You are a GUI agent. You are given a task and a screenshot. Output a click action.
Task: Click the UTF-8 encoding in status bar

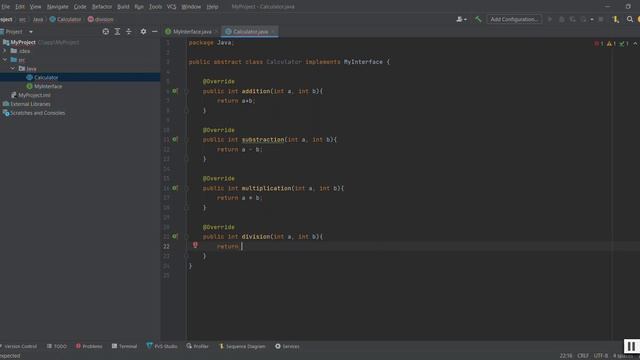[x=601, y=356]
